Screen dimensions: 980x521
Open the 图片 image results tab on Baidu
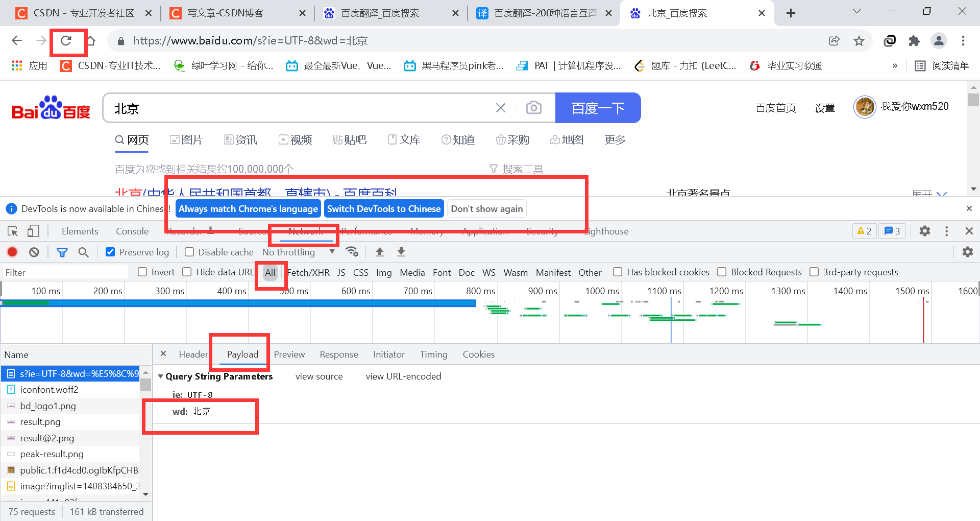point(186,140)
